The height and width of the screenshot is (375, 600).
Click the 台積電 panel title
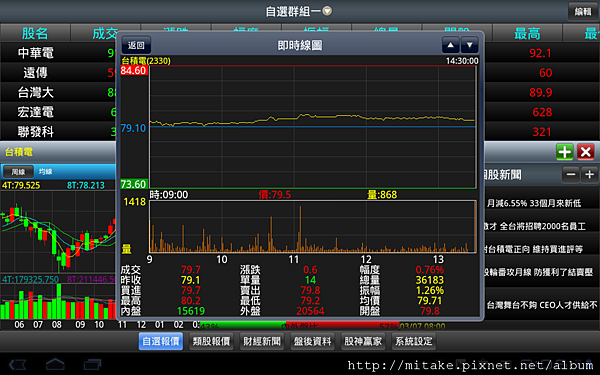pos(18,152)
